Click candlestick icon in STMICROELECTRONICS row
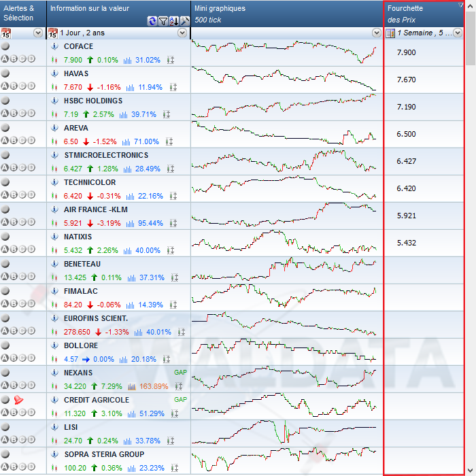Image resolution: width=476 pixels, height=476 pixels. 54,169
